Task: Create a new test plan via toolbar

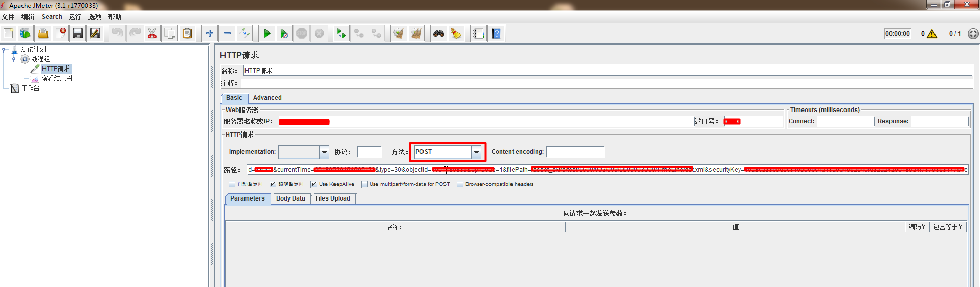Action: [9, 34]
